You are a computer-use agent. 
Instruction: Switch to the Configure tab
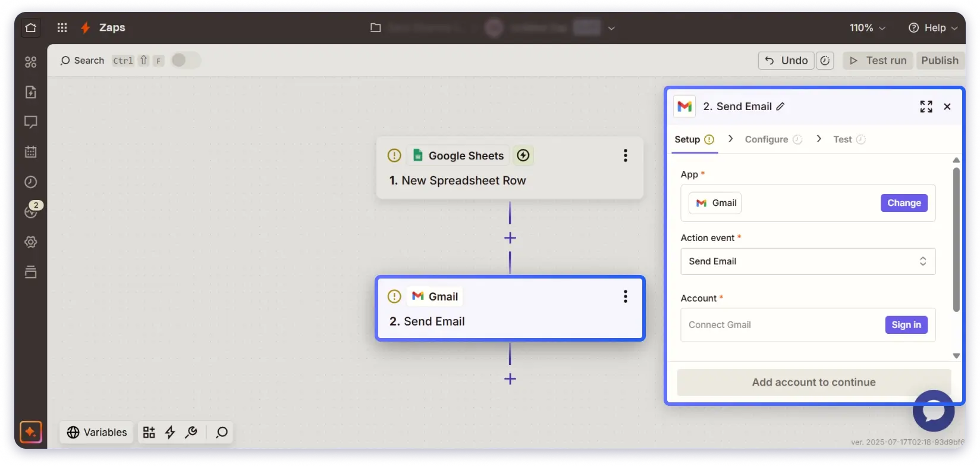click(773, 139)
